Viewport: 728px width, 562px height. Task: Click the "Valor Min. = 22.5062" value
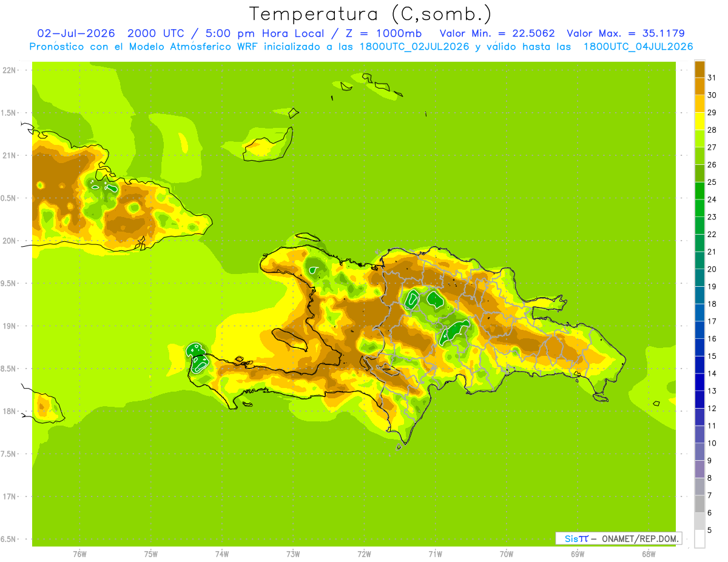tap(497, 33)
